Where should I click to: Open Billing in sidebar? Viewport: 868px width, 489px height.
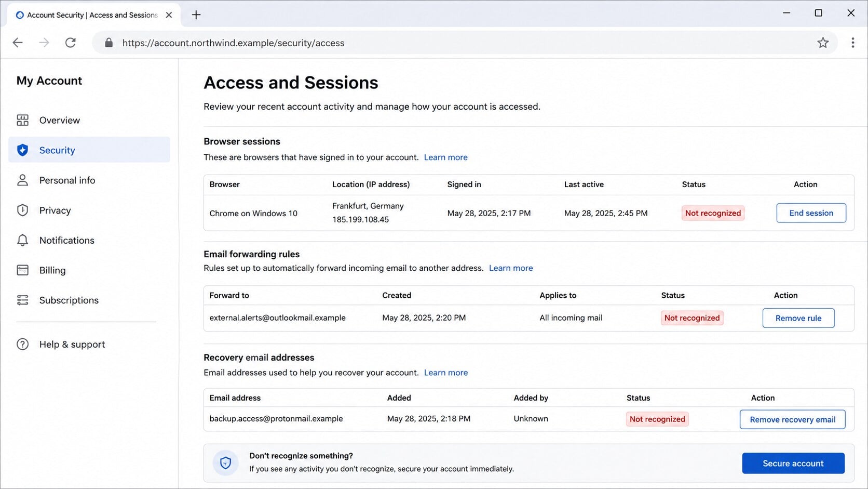pos(89,270)
